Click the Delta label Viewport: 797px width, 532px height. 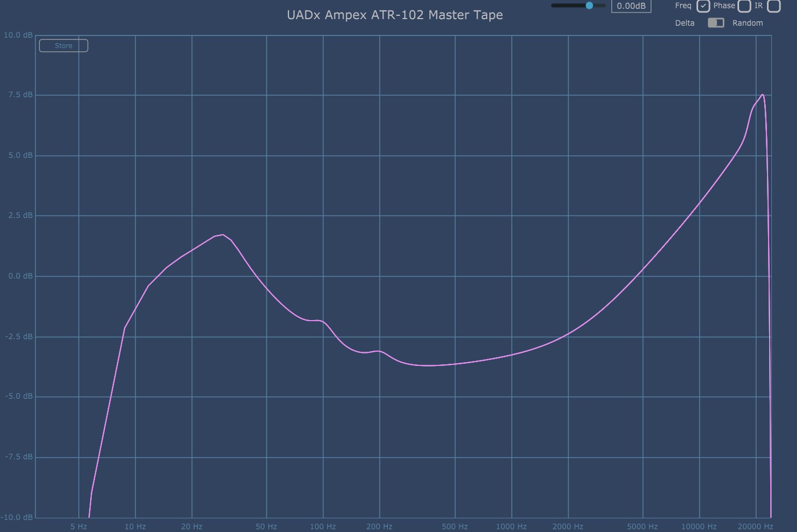[x=684, y=23]
